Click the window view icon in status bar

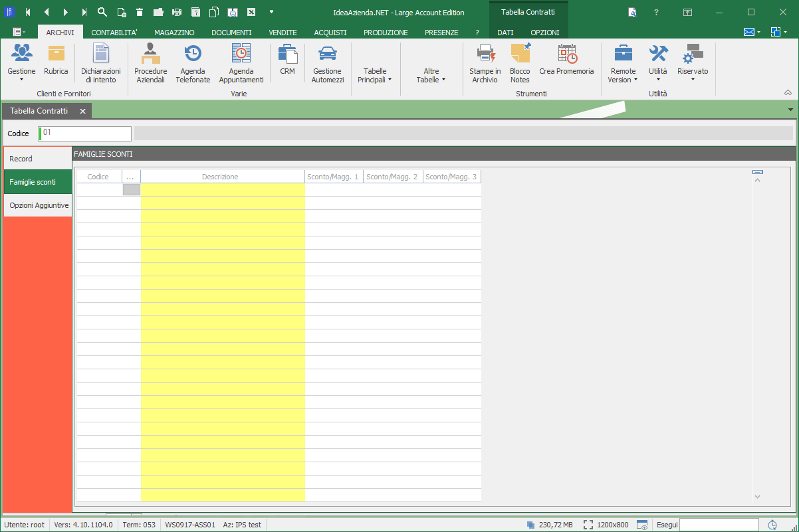coord(642,525)
